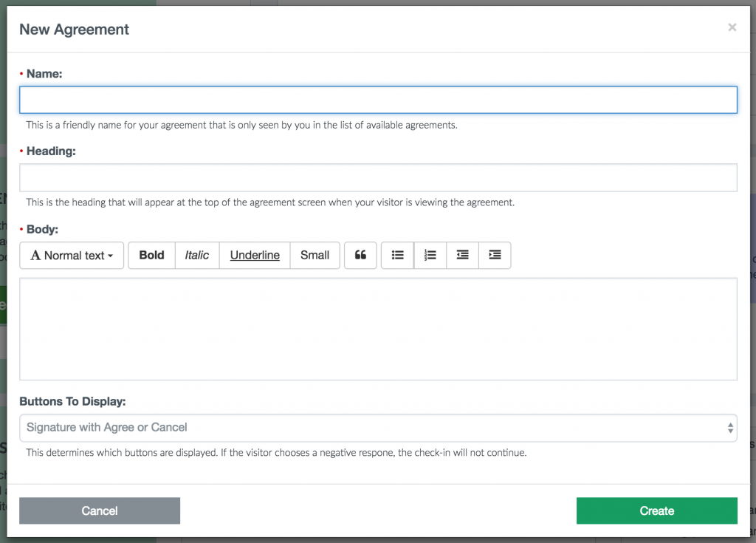
Task: Click the New Agreement dialog title
Action: pyautogui.click(x=75, y=30)
